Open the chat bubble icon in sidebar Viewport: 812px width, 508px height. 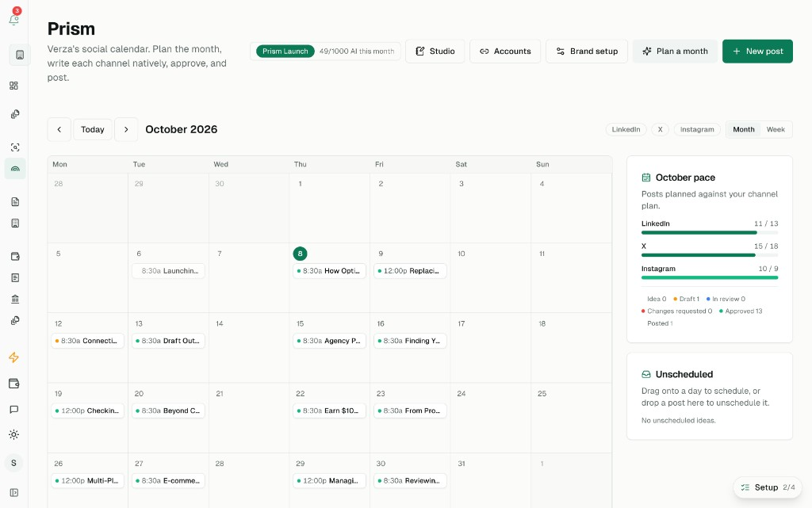pos(14,409)
